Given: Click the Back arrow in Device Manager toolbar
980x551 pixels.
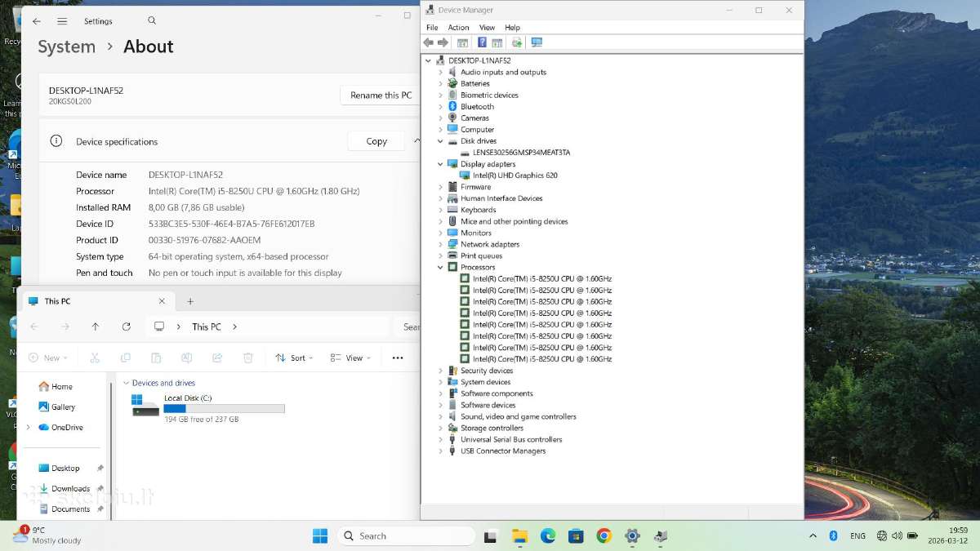Looking at the screenshot, I should (428, 42).
